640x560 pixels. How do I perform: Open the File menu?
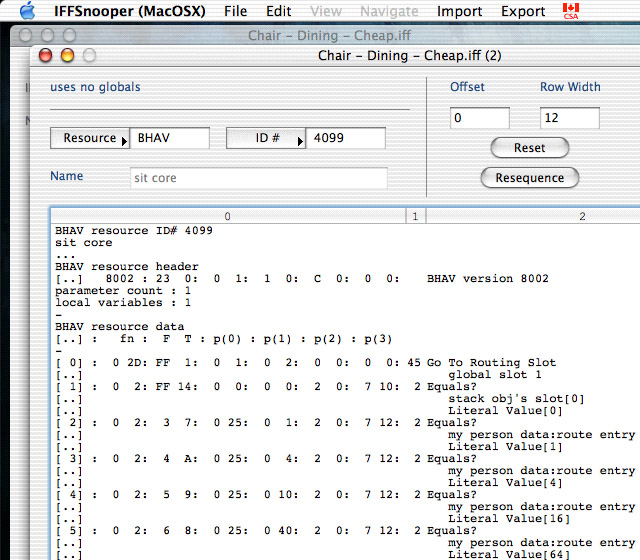click(235, 11)
